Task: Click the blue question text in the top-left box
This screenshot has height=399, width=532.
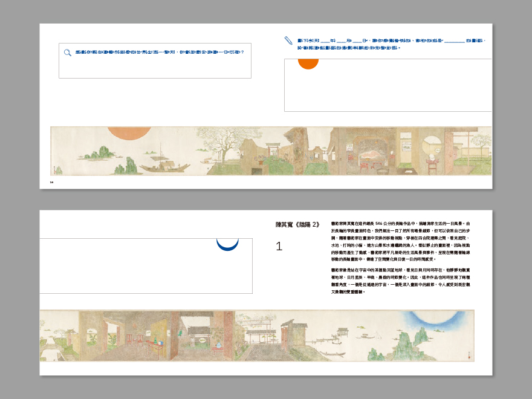Action: click(x=160, y=53)
